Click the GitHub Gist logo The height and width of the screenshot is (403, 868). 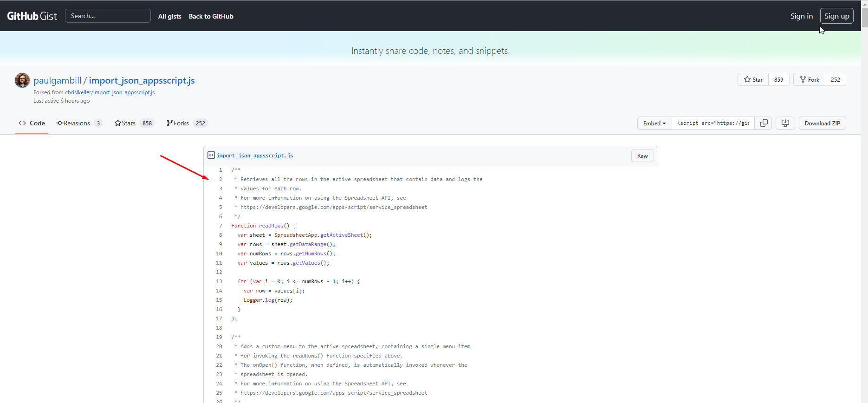click(32, 16)
